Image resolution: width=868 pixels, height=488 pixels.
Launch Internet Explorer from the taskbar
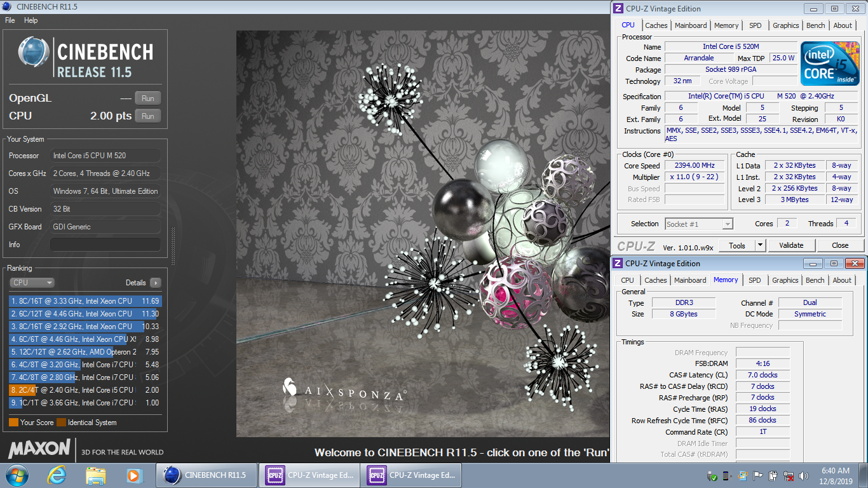(58, 475)
